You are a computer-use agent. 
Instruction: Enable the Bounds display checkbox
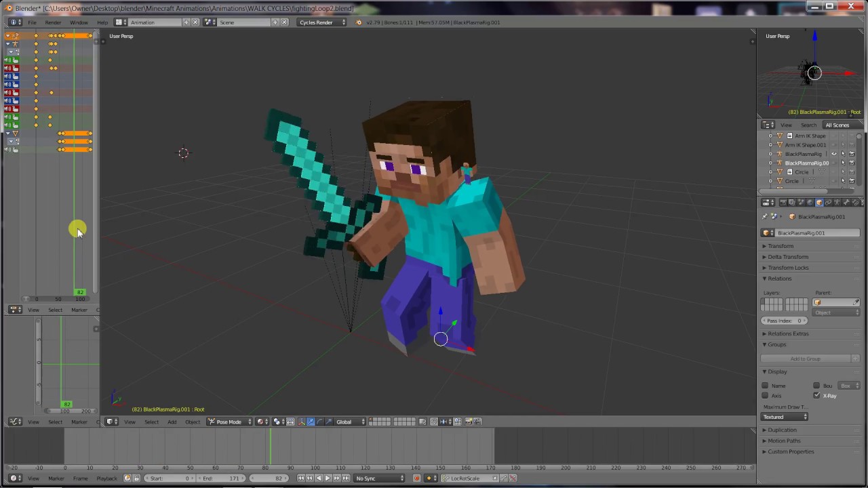[816, 386]
